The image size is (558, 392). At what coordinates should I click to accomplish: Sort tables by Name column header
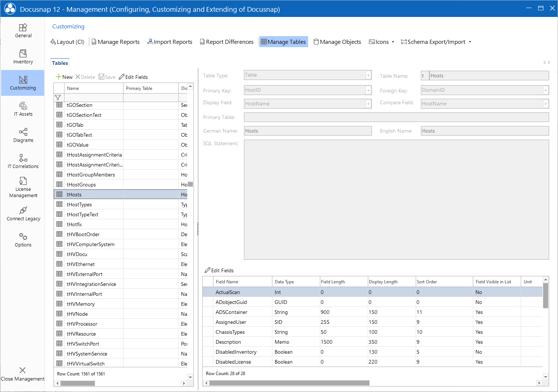(94, 88)
